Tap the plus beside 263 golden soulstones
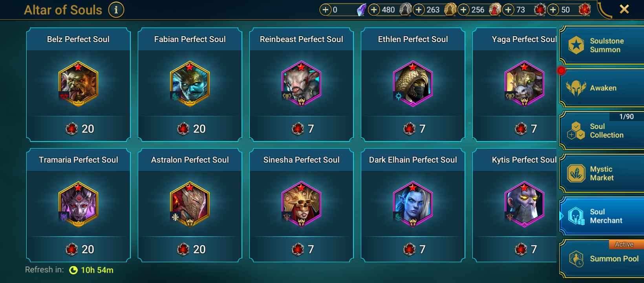644x283 pixels. pyautogui.click(x=419, y=9)
